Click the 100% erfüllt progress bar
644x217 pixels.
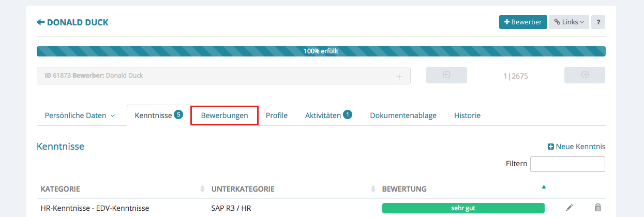321,51
